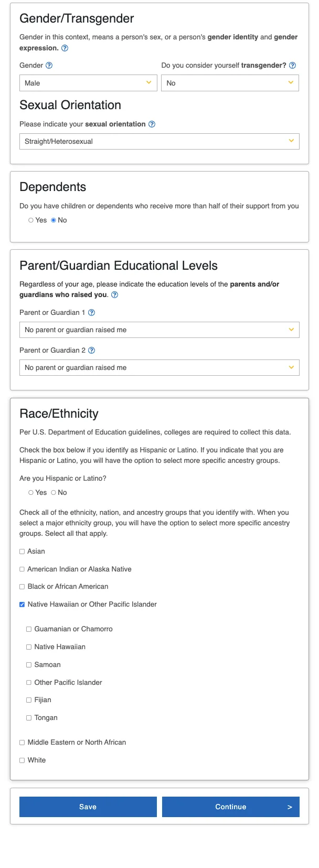Tick the Samoan ancestry checkbox
The width and height of the screenshot is (319, 868).
click(29, 665)
